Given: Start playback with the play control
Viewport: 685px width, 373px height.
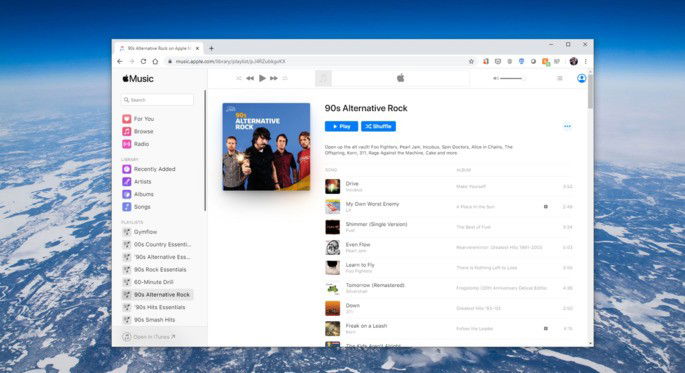Looking at the screenshot, I should (262, 78).
